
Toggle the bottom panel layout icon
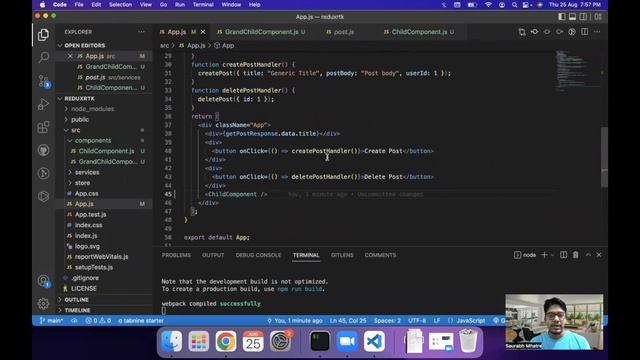[572, 17]
